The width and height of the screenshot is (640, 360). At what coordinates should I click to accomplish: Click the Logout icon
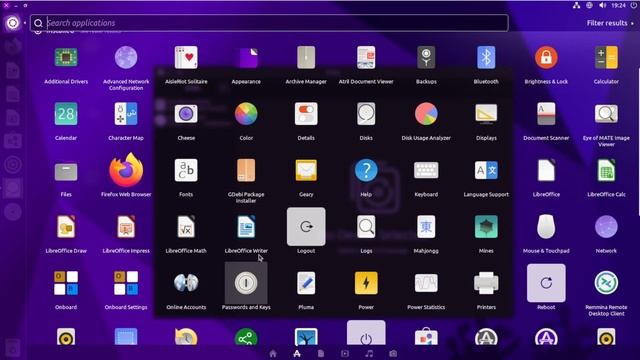point(306,227)
